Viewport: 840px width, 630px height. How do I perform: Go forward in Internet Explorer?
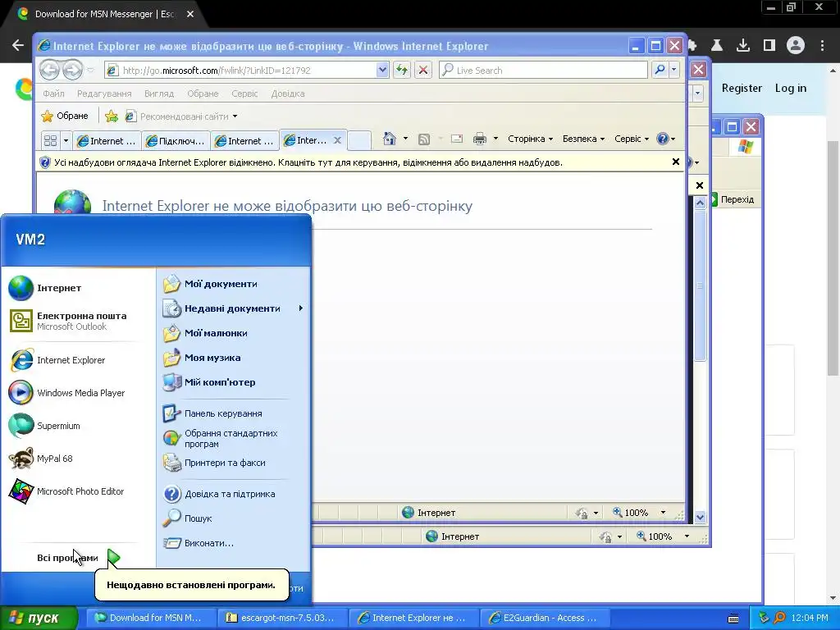pos(72,71)
